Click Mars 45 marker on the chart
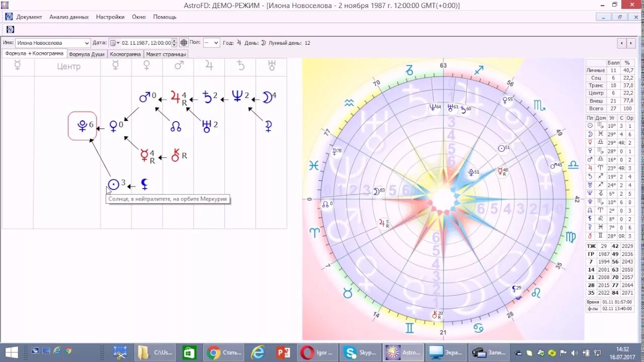The image size is (644, 362). [556, 165]
